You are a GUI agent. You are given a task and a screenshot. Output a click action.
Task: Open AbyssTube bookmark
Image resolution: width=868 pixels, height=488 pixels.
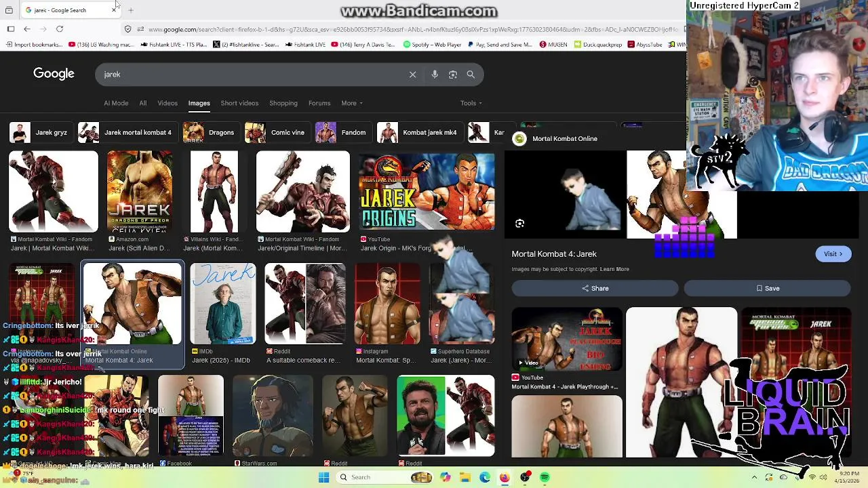point(645,45)
